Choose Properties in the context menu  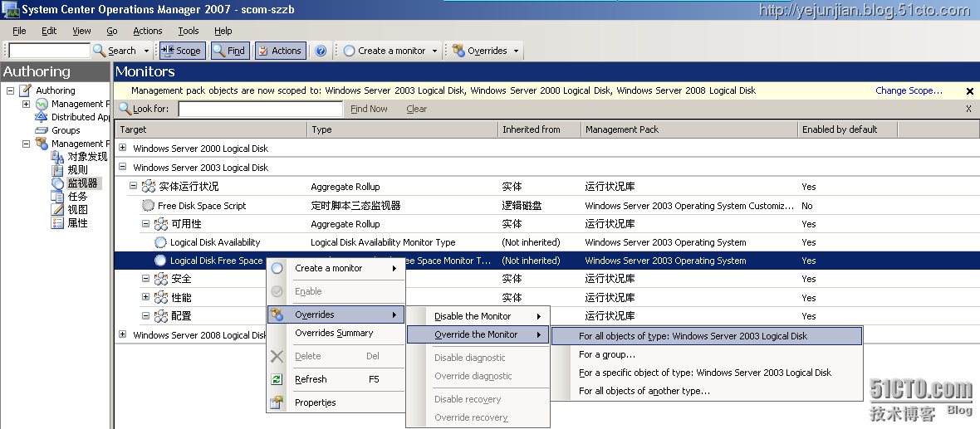[336, 402]
